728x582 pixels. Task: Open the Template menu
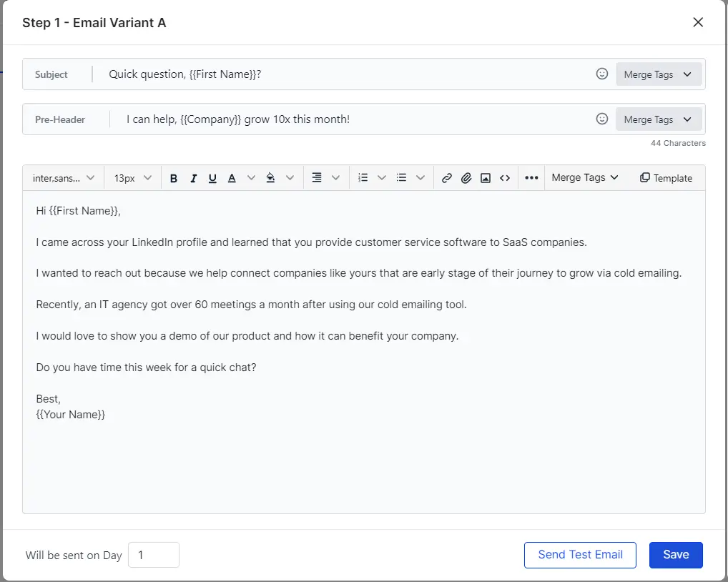[x=666, y=179]
